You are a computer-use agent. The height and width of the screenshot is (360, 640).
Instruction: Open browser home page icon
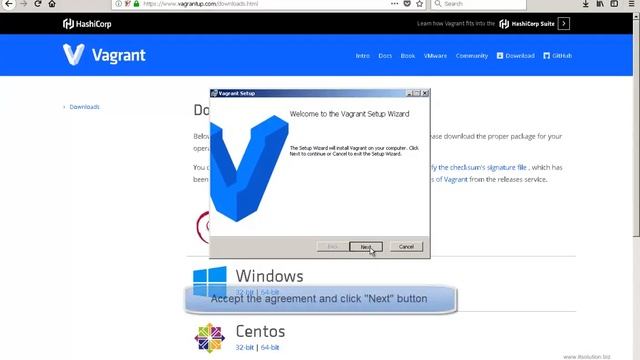point(52,4)
